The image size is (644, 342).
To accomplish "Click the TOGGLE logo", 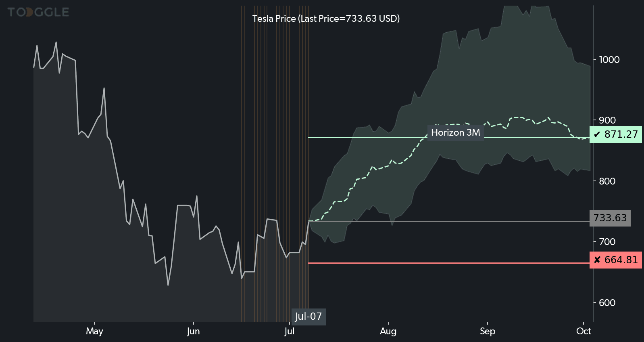I will (x=38, y=12).
